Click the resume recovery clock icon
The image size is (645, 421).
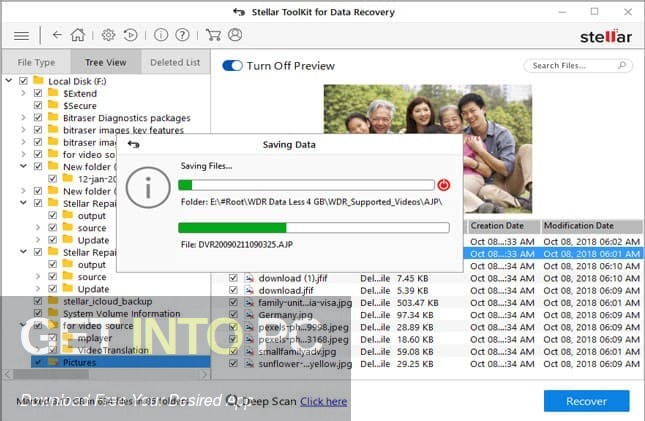(x=130, y=35)
